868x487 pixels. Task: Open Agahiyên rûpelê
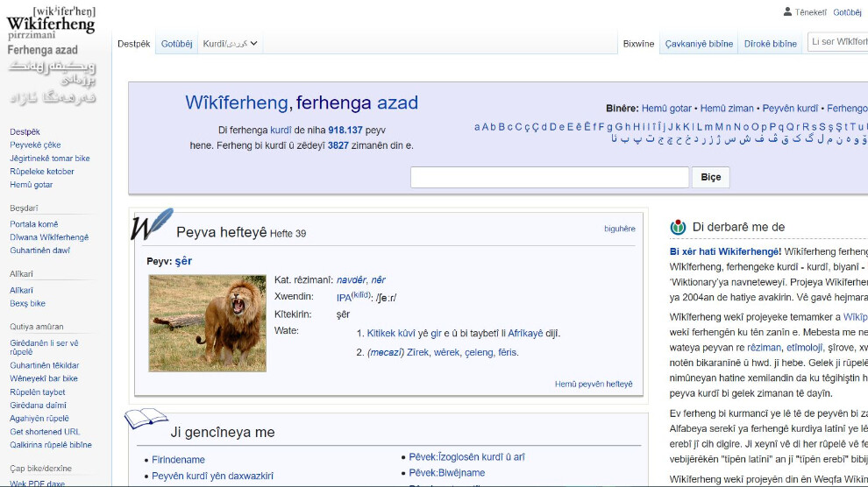pyautogui.click(x=39, y=419)
